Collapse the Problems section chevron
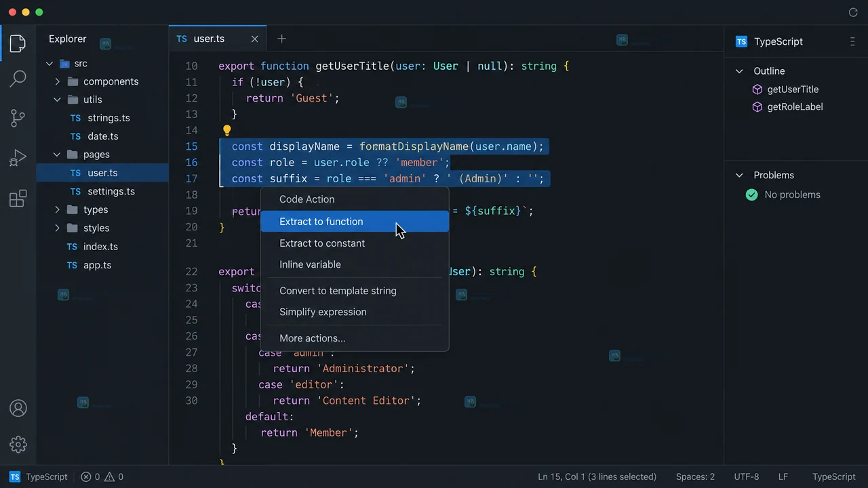This screenshot has height=488, width=868. pos(739,175)
